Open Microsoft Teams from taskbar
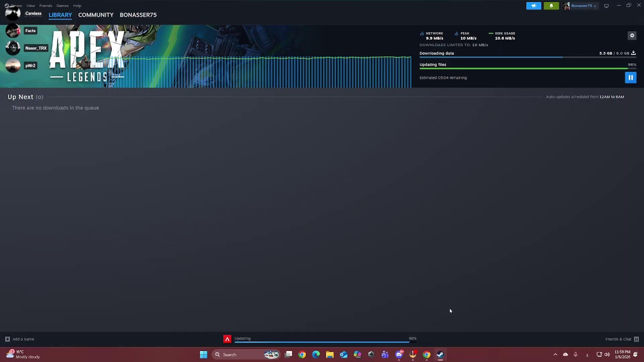The image size is (644, 362). [x=385, y=354]
